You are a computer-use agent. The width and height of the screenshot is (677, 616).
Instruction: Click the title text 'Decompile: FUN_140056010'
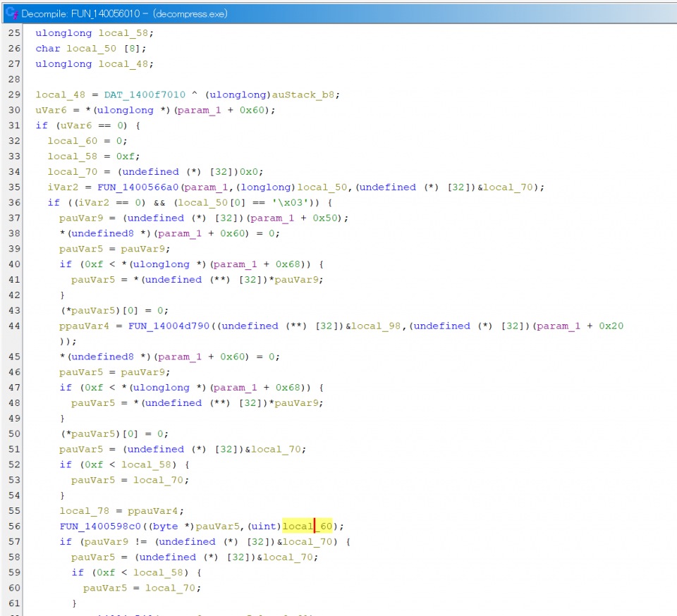click(80, 14)
